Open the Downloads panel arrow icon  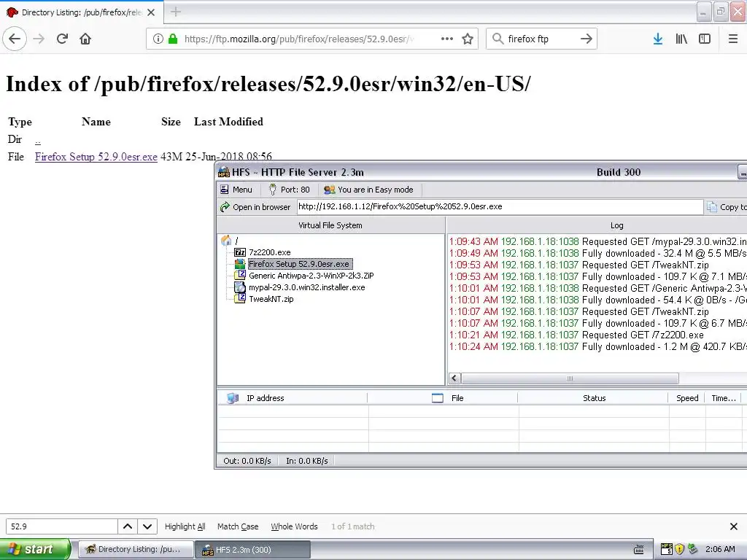(658, 39)
